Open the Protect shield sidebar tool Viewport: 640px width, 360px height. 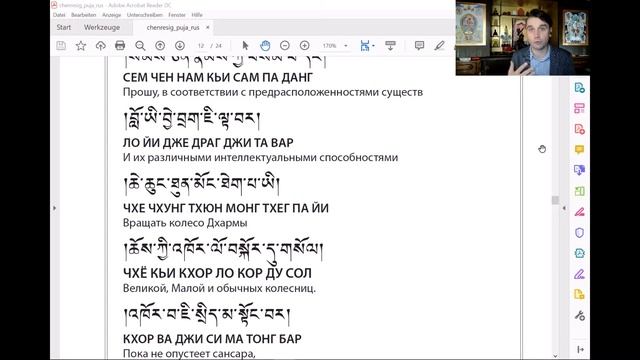point(580,233)
